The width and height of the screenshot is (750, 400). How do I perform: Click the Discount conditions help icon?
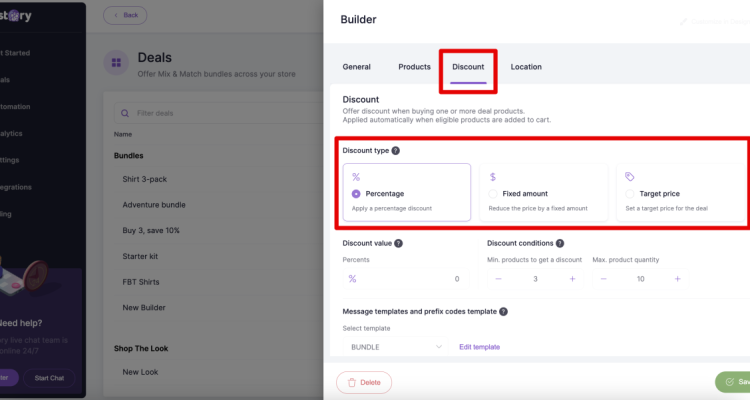coord(560,243)
